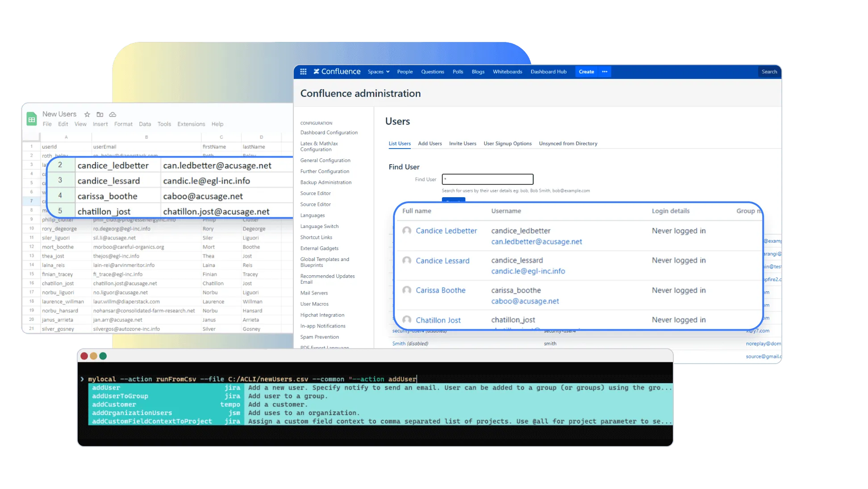The image size is (868, 489).
Task: Star the New Users spreadsheet
Action: tap(87, 115)
